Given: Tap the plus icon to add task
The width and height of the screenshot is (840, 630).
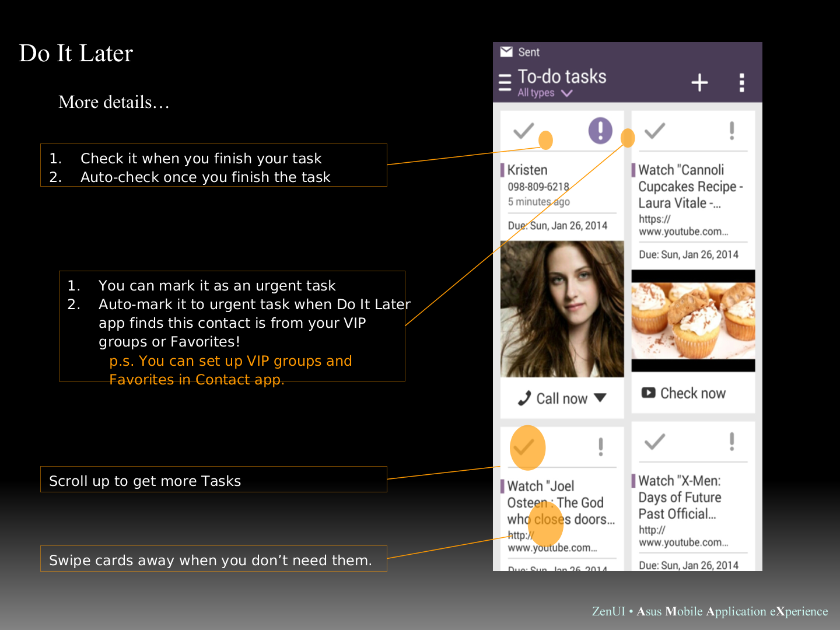Looking at the screenshot, I should (699, 83).
